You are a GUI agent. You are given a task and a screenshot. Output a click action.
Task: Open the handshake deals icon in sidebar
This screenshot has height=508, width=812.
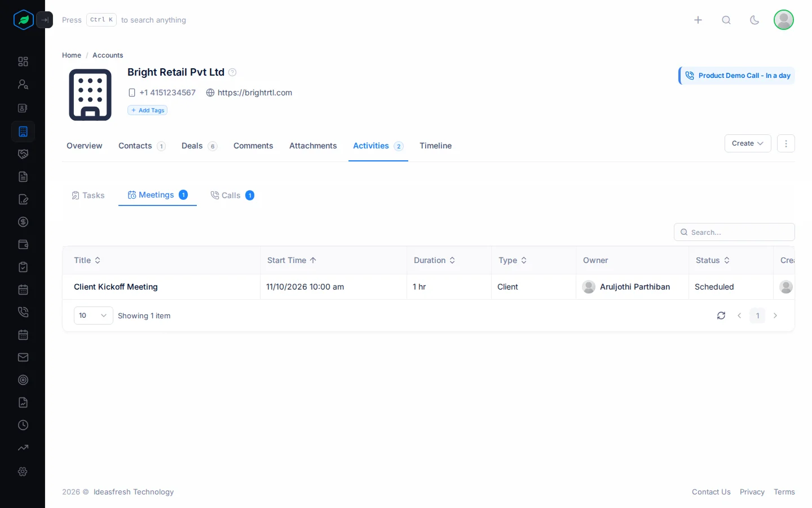[x=23, y=154]
